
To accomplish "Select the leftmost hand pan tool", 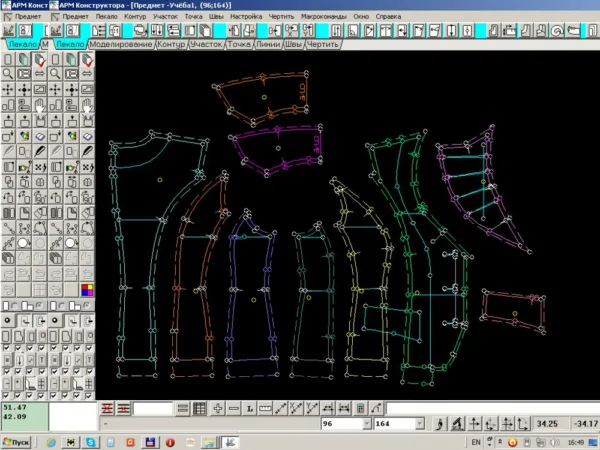I will click(x=40, y=105).
